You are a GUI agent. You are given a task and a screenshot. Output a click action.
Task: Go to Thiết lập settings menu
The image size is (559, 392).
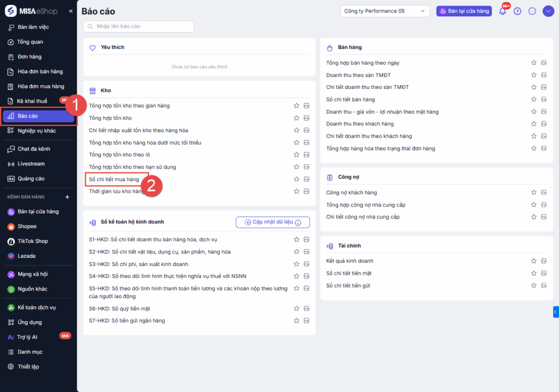point(28,367)
